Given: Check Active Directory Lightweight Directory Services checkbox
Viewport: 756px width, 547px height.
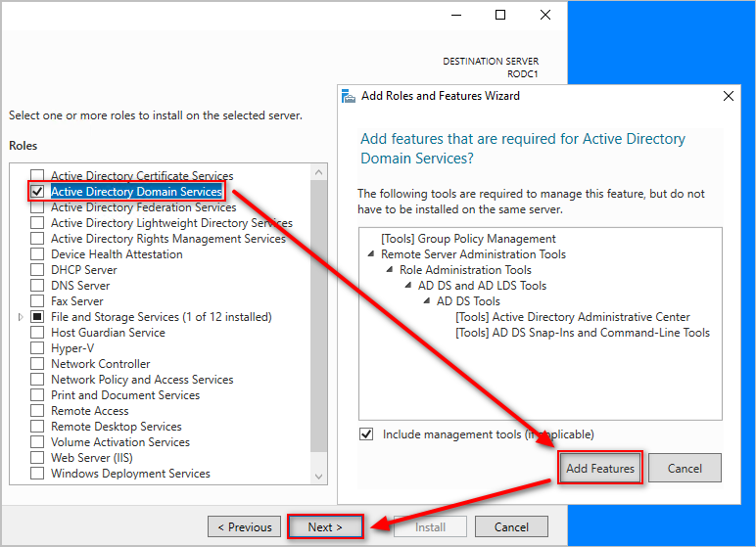Looking at the screenshot, I should [x=37, y=223].
